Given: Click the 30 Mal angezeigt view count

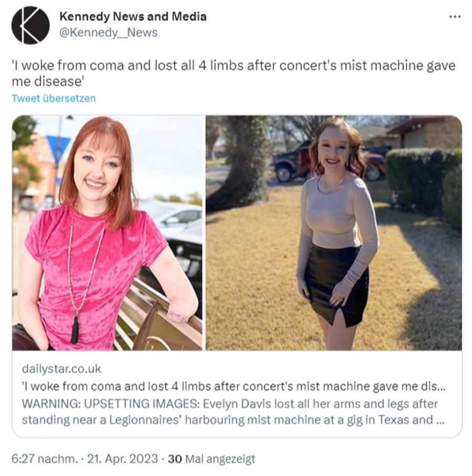Looking at the screenshot, I should tap(211, 459).
